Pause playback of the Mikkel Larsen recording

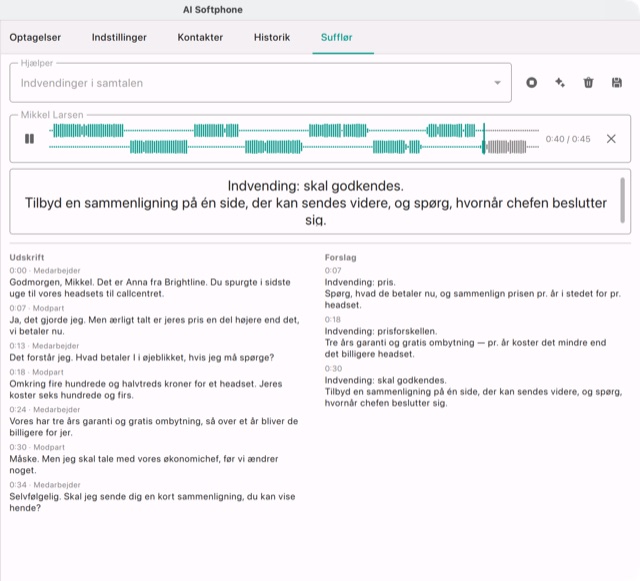click(29, 139)
